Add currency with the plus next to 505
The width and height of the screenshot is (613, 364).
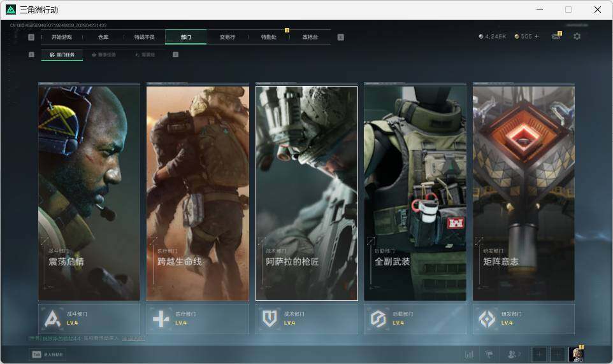537,36
